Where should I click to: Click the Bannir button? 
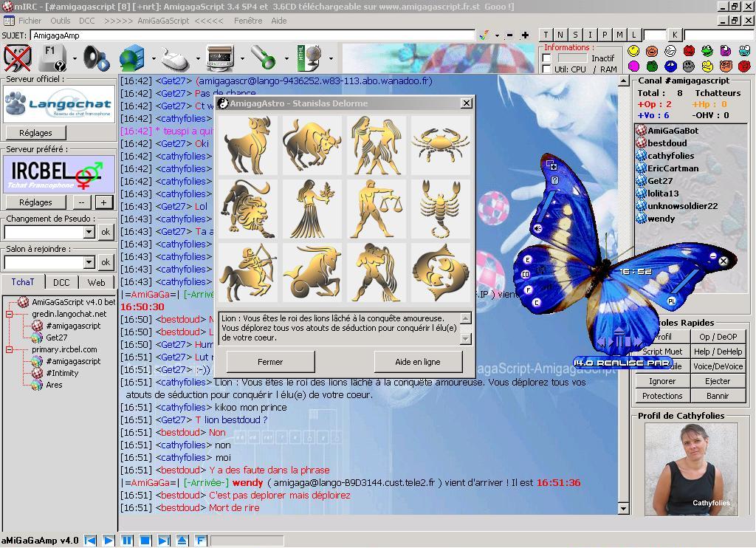(x=718, y=396)
